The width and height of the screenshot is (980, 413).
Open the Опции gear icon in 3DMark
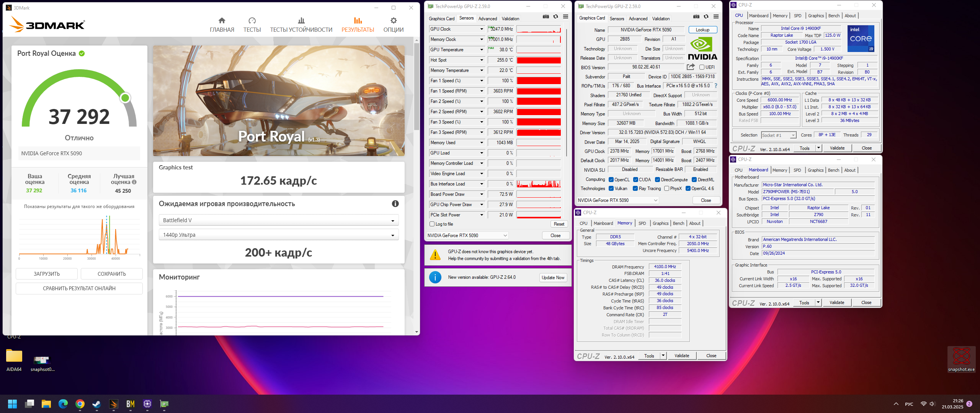[x=394, y=20]
